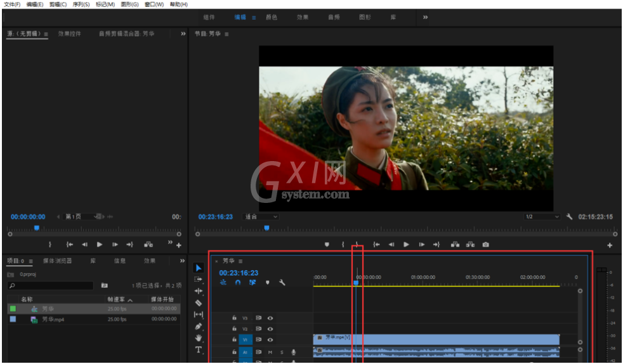This screenshot has height=364, width=623.
Task: Toggle Snap magnet in timeline
Action: coord(238,283)
